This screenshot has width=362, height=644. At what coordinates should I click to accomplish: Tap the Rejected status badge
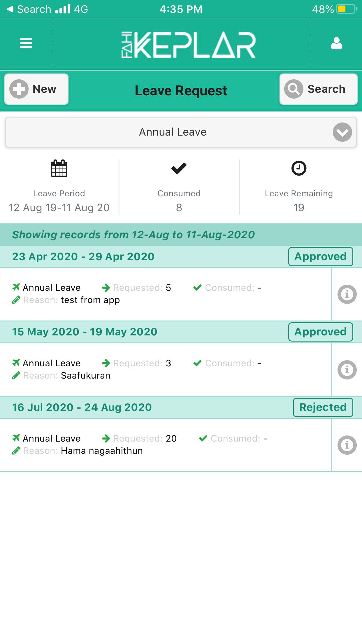(x=323, y=407)
